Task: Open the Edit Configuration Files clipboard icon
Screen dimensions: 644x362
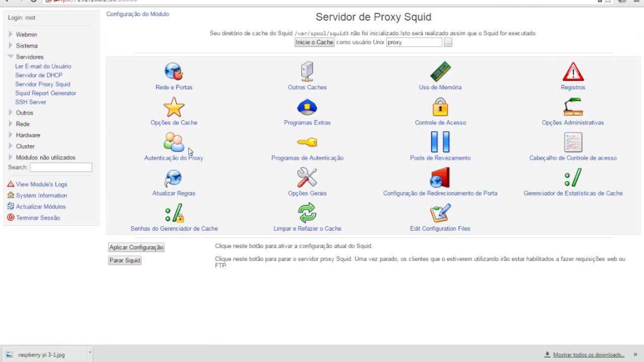Action: [x=440, y=213]
